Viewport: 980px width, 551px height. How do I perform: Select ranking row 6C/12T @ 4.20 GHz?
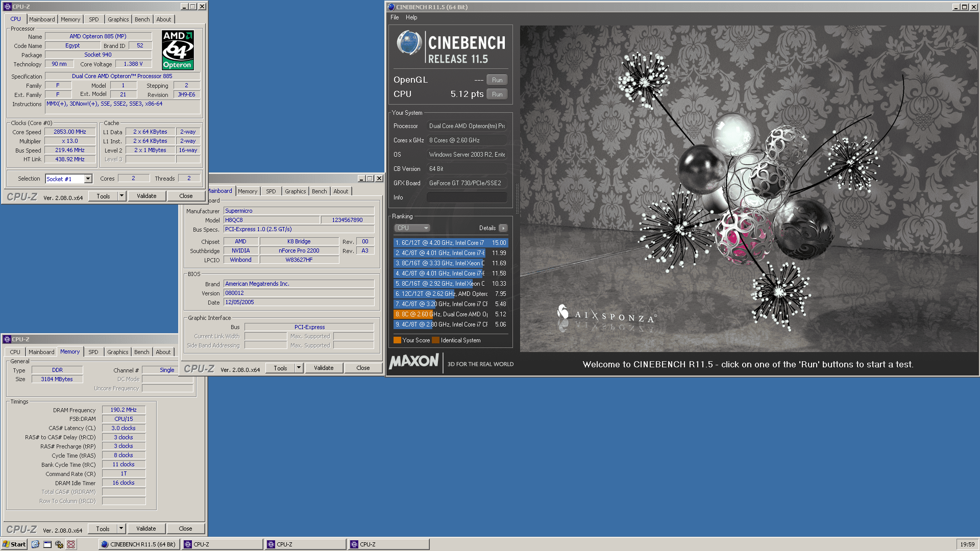click(451, 243)
